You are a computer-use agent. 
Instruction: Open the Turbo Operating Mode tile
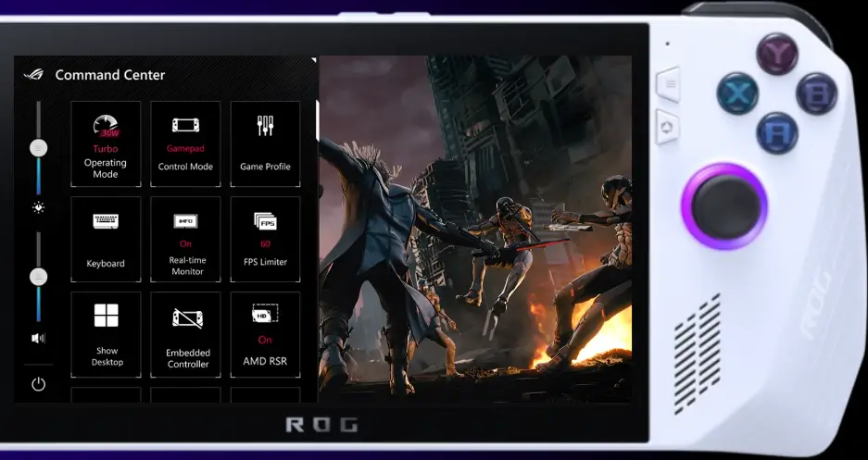[106, 143]
